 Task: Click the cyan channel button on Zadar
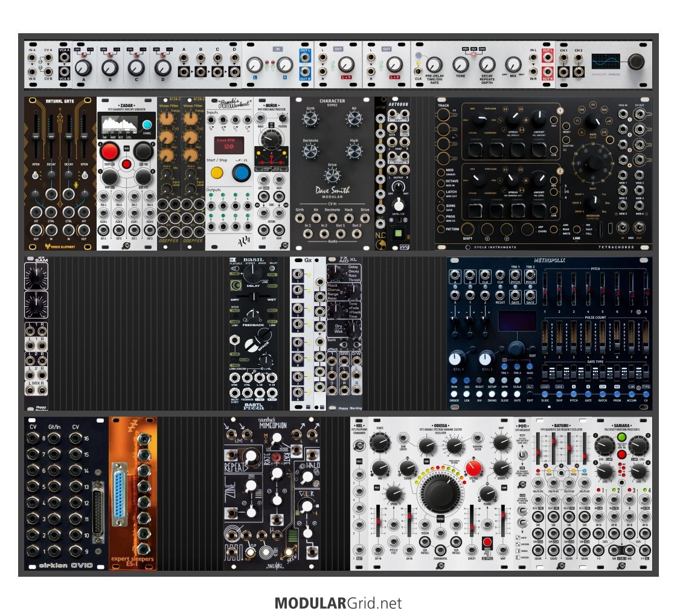[147, 125]
